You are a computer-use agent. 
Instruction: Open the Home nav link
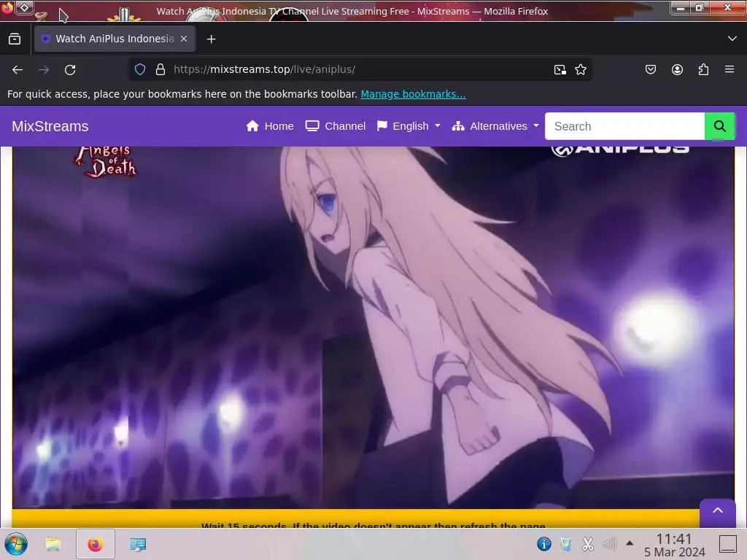270,126
